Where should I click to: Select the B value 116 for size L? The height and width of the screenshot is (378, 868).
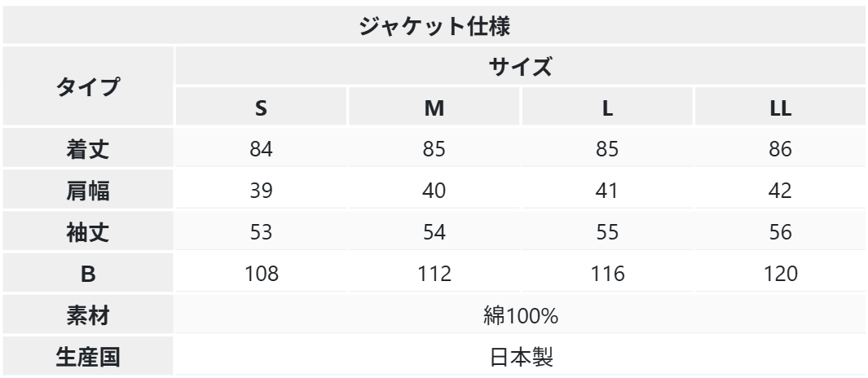click(607, 275)
